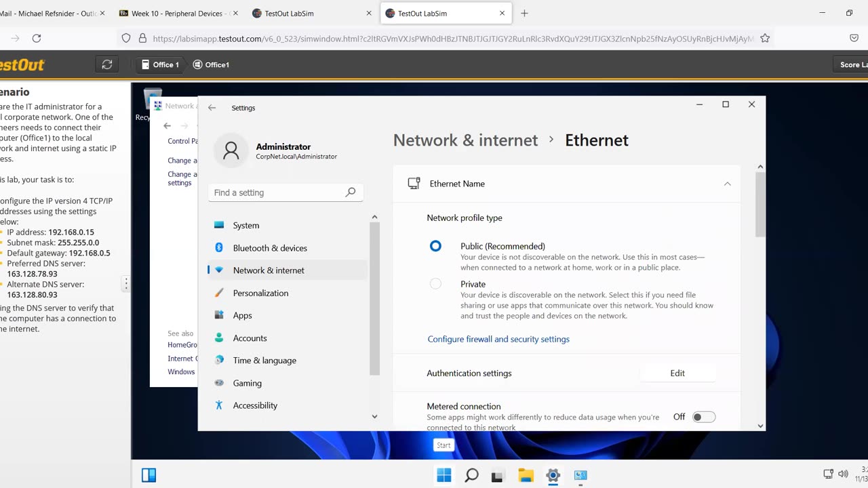
Task: Click the search magnifier in Find a setting
Action: [351, 192]
